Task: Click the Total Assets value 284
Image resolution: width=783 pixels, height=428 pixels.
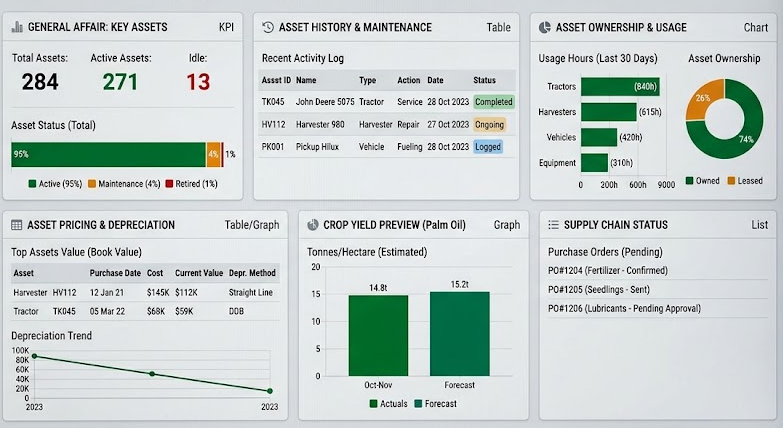Action: [40, 82]
